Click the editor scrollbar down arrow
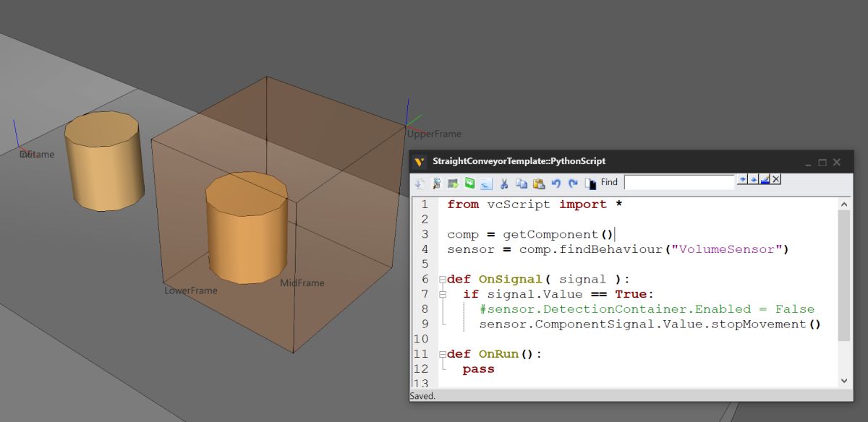 [844, 380]
